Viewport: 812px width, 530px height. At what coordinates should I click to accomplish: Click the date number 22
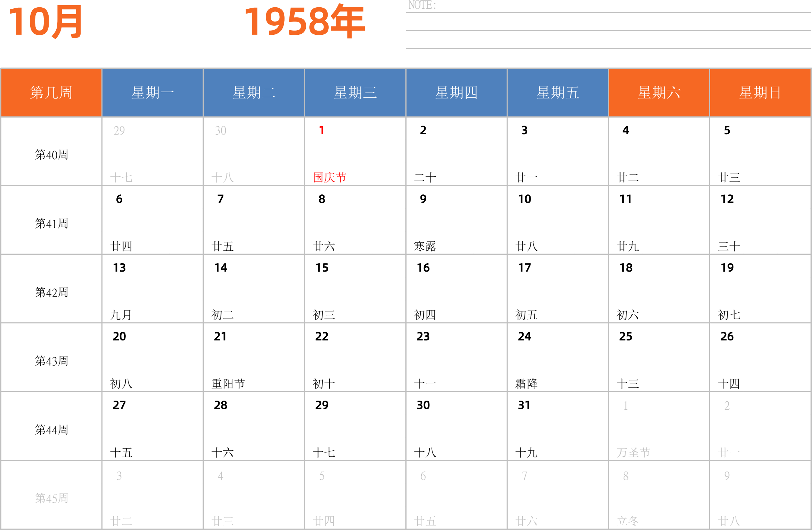tap(322, 336)
